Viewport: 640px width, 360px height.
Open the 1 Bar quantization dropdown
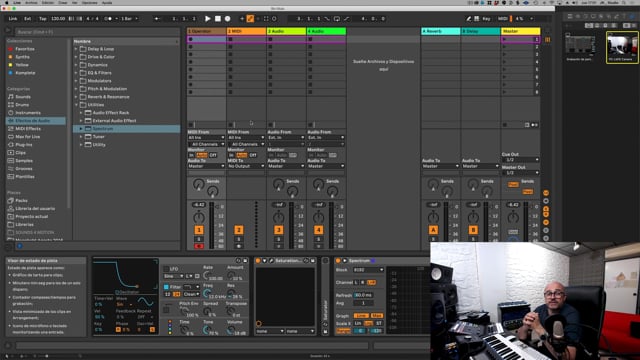coord(129,18)
